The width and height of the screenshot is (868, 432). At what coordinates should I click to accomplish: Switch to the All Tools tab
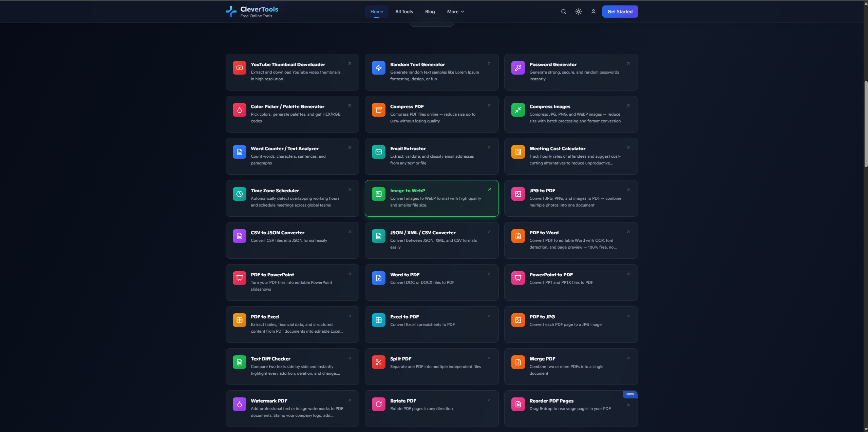tap(403, 11)
